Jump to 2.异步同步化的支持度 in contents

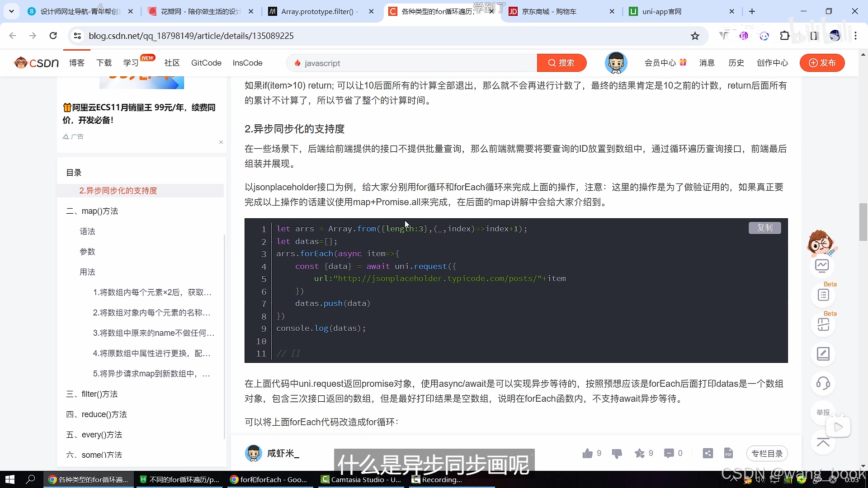click(118, 191)
